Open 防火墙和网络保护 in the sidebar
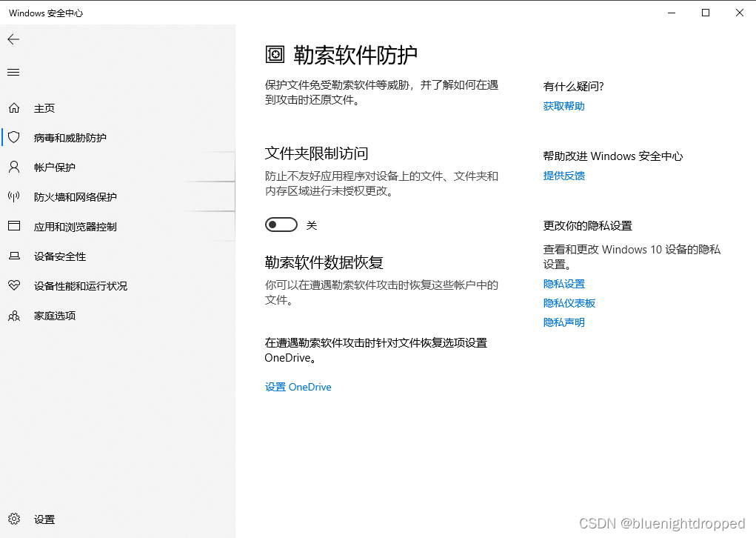Image resolution: width=756 pixels, height=538 pixels. 118,197
